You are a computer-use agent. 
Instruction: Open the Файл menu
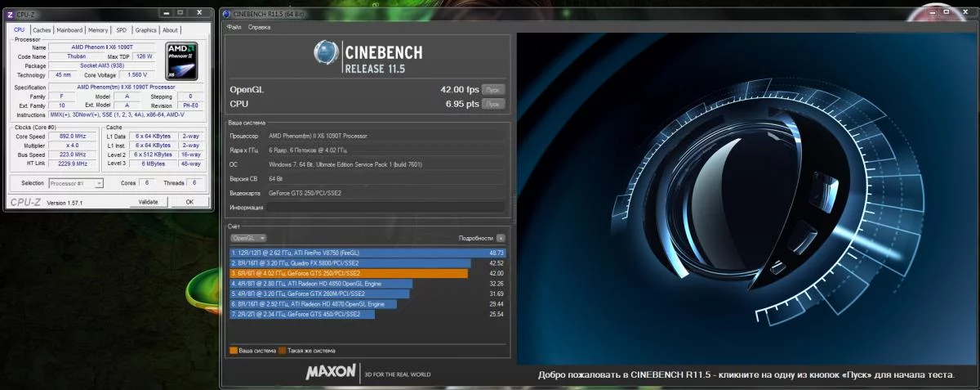click(x=234, y=27)
